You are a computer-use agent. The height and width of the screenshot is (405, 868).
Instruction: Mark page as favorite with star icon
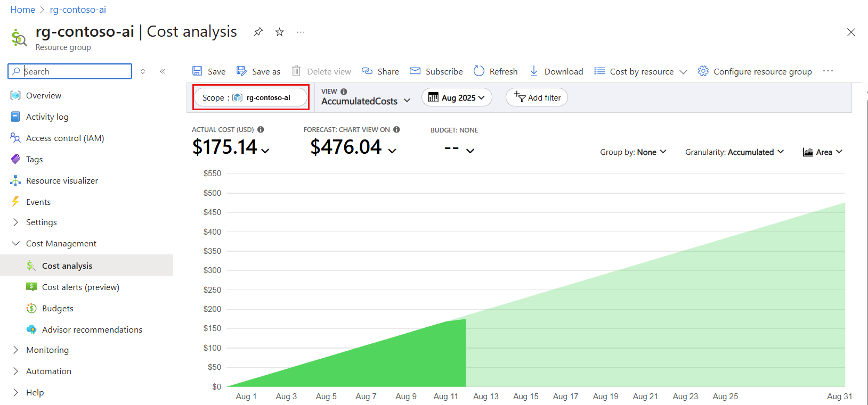[x=279, y=32]
